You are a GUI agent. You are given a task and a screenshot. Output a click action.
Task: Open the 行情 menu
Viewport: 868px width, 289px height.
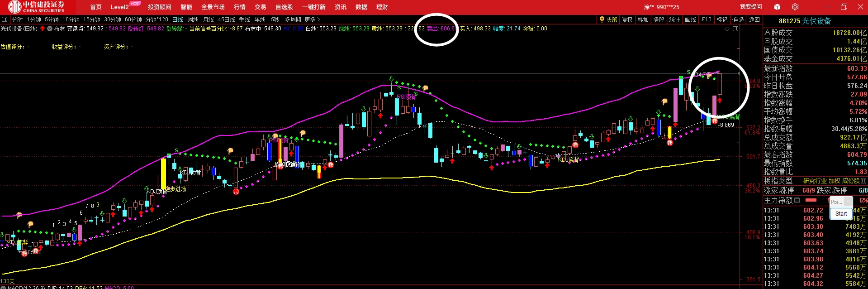(x=240, y=7)
